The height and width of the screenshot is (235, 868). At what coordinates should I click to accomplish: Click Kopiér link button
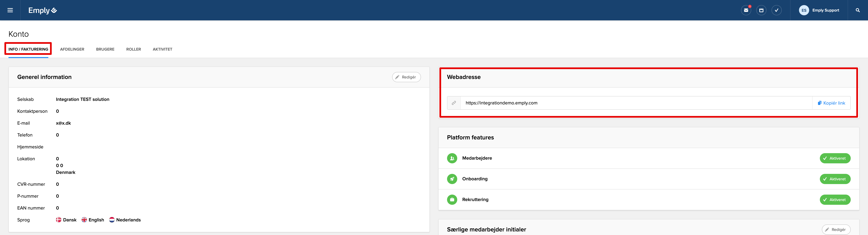(831, 103)
